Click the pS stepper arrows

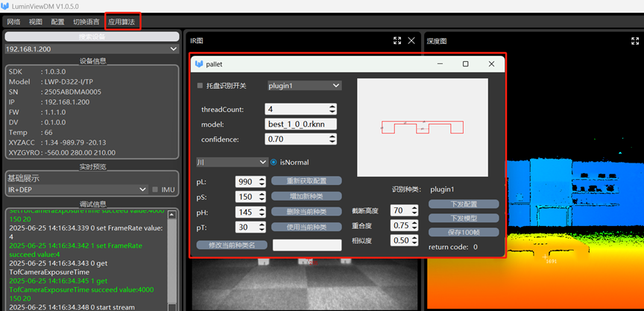pos(262,197)
